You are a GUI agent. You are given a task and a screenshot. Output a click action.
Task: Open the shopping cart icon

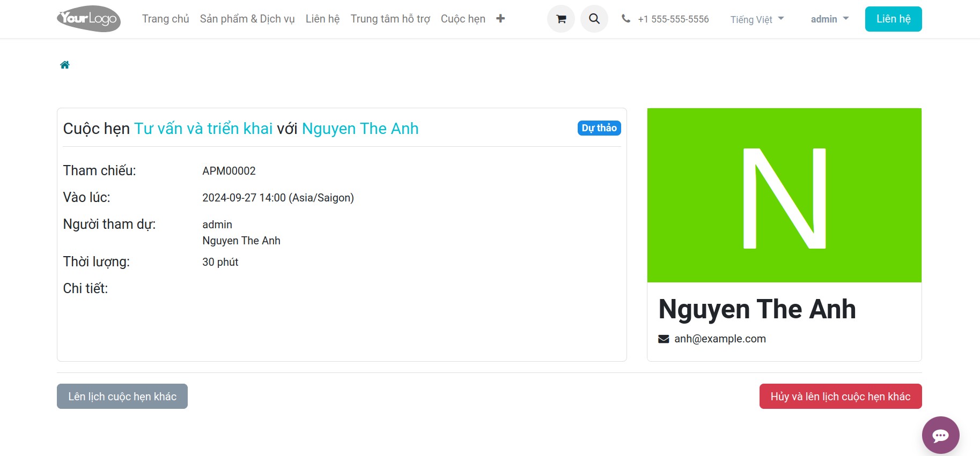pyautogui.click(x=561, y=19)
